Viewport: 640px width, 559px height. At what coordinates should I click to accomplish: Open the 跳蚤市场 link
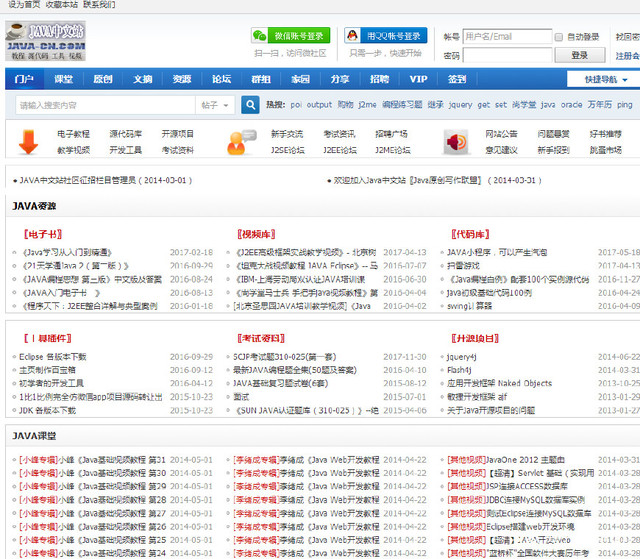[605, 150]
